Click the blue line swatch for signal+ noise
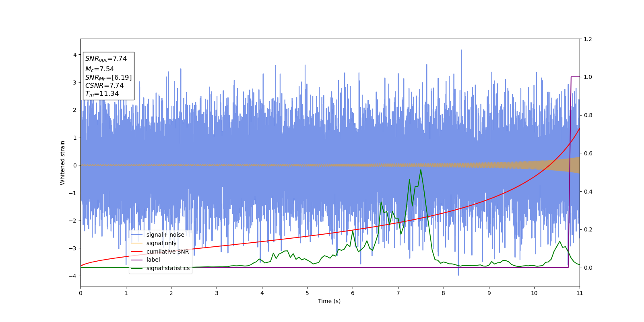The height and width of the screenshot is (322, 644). point(137,235)
